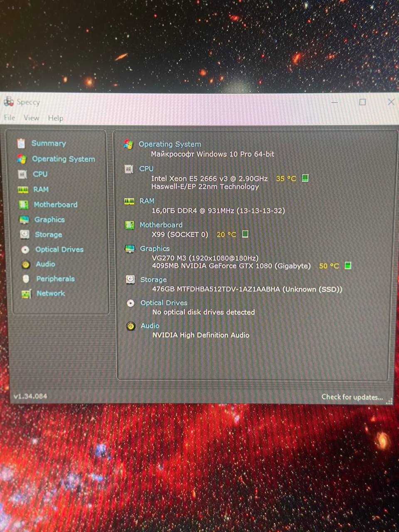Click the Optical Drives disc icon in sidebar

pos(25,249)
